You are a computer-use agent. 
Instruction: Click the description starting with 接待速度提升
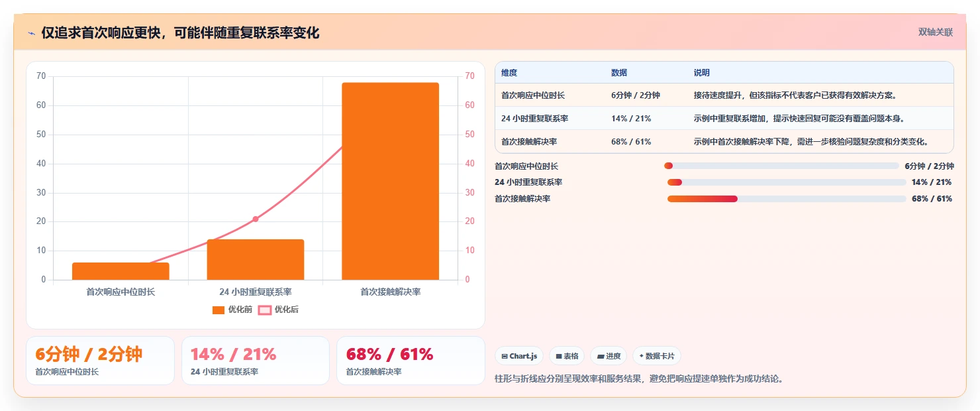[795, 95]
